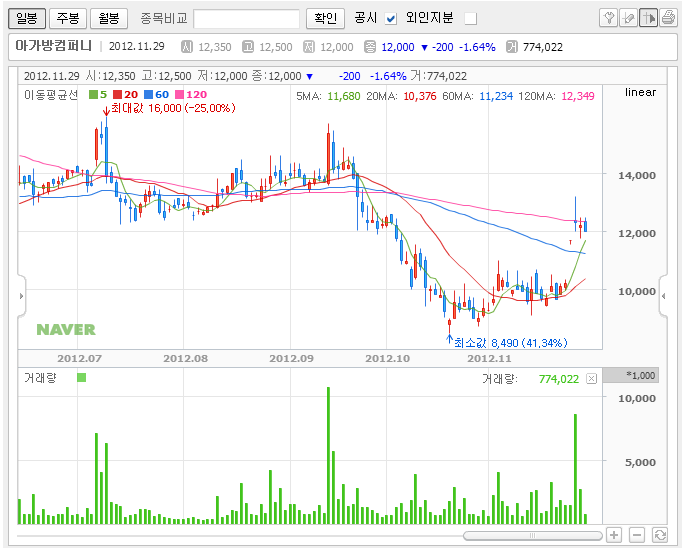Click the closing price 종 icon
Image resolution: width=682 pixels, height=548 pixels.
point(370,47)
